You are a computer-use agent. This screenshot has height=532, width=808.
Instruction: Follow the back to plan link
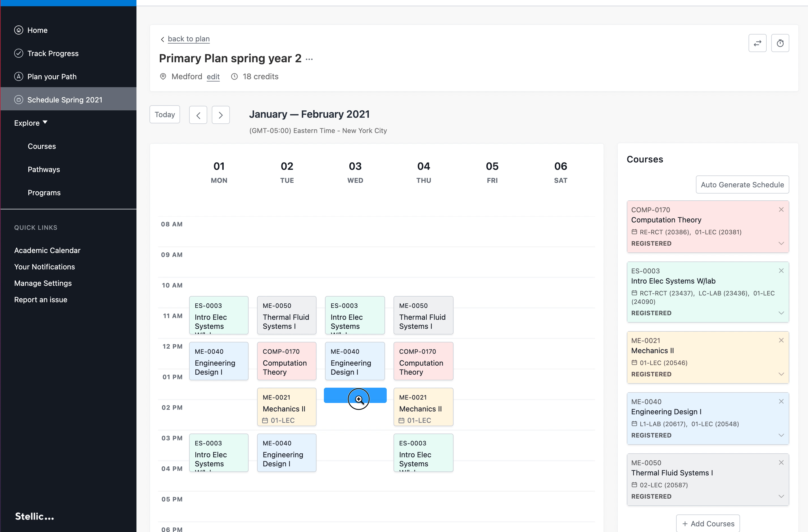(189, 39)
